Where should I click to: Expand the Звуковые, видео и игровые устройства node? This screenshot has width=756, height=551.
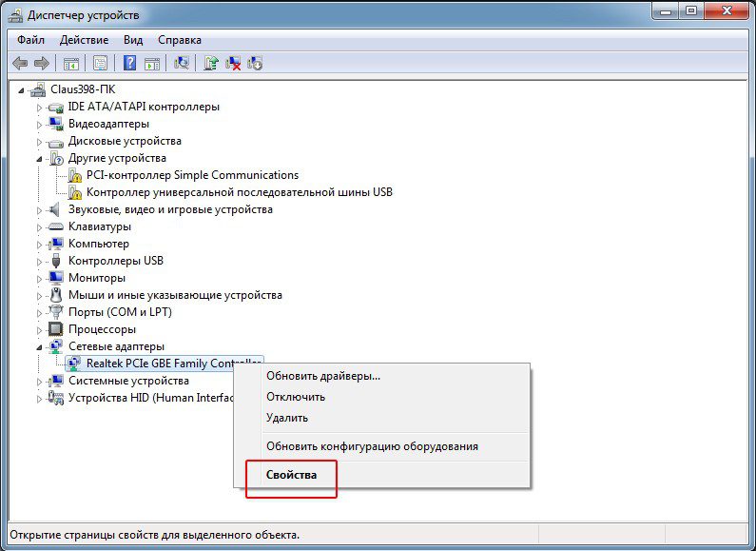(40, 210)
